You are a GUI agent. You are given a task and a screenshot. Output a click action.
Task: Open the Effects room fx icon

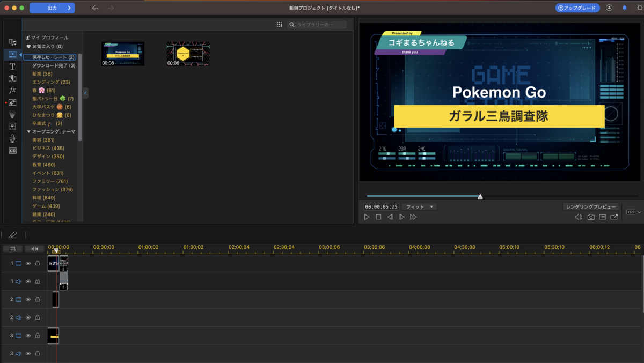coord(12,90)
